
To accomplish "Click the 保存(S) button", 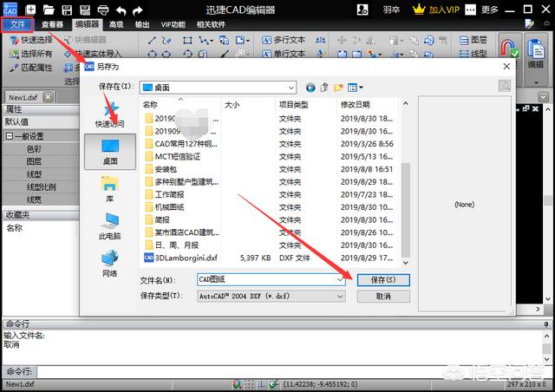I will click(x=383, y=280).
